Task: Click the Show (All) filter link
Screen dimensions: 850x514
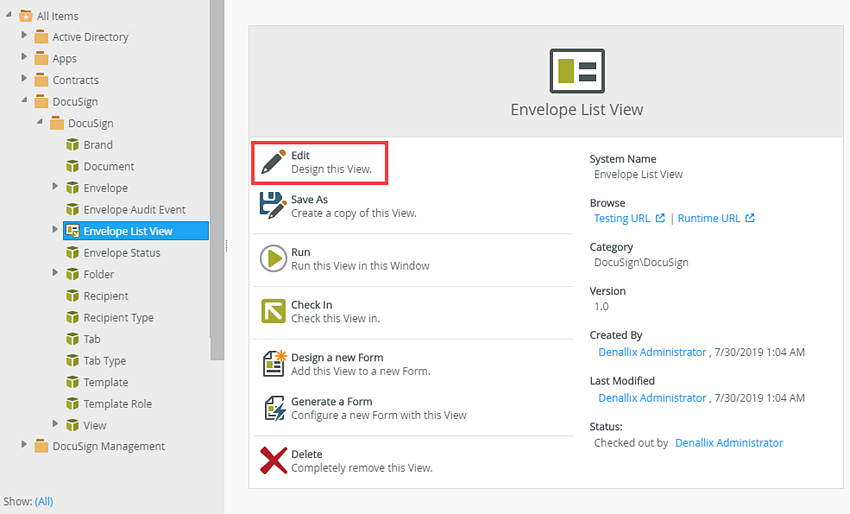Action: pos(44,501)
